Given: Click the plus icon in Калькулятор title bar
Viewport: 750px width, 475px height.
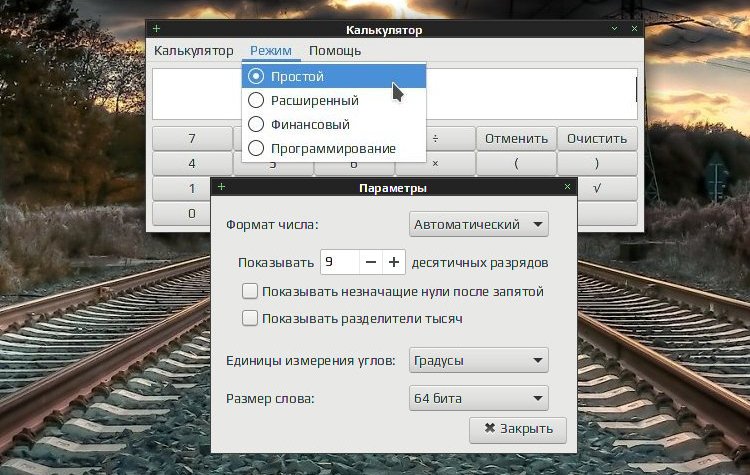Looking at the screenshot, I should pos(156,29).
